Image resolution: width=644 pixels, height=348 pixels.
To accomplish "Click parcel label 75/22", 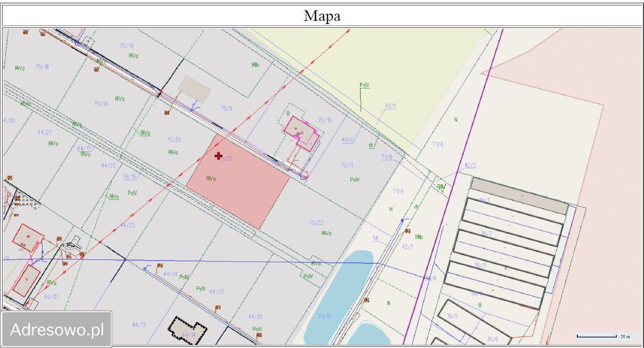I will [x=316, y=222].
